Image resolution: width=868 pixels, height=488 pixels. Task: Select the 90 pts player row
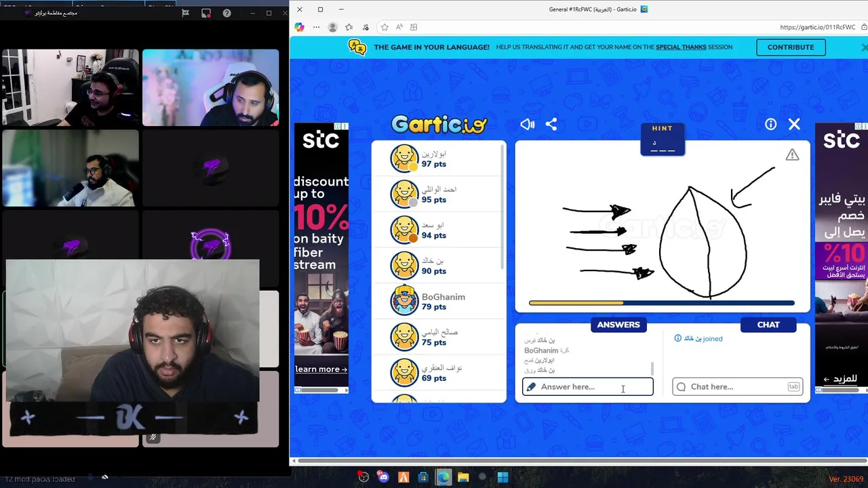pos(439,266)
